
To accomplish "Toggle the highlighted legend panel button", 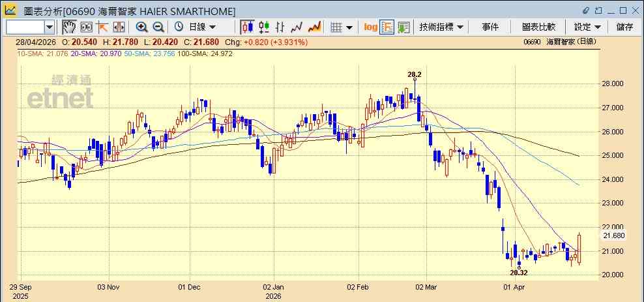I will click(387, 27).
